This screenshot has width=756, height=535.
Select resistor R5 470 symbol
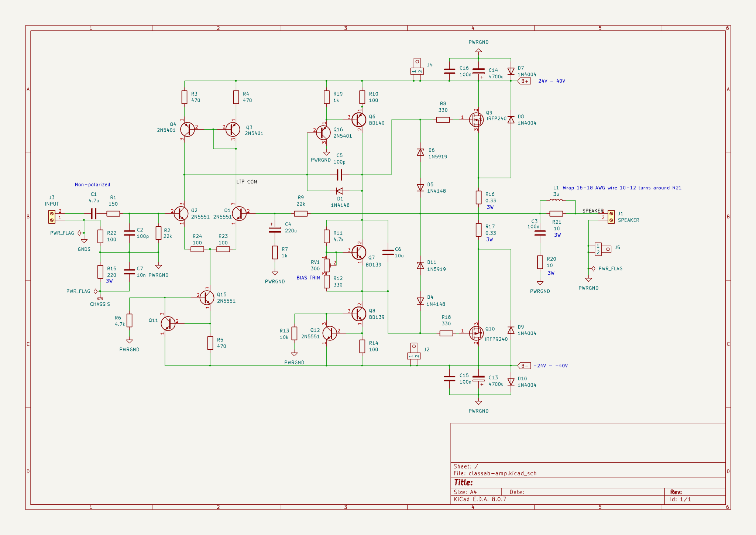pos(210,343)
